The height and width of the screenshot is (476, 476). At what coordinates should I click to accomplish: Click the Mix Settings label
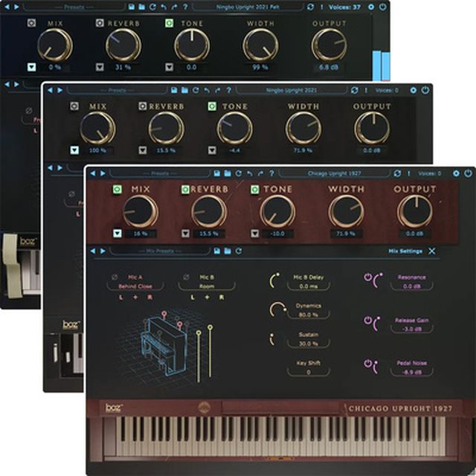pos(405,251)
